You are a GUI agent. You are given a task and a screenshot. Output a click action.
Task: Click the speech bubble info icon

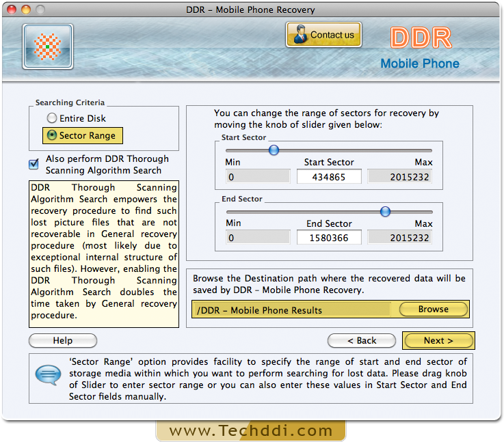coord(49,374)
